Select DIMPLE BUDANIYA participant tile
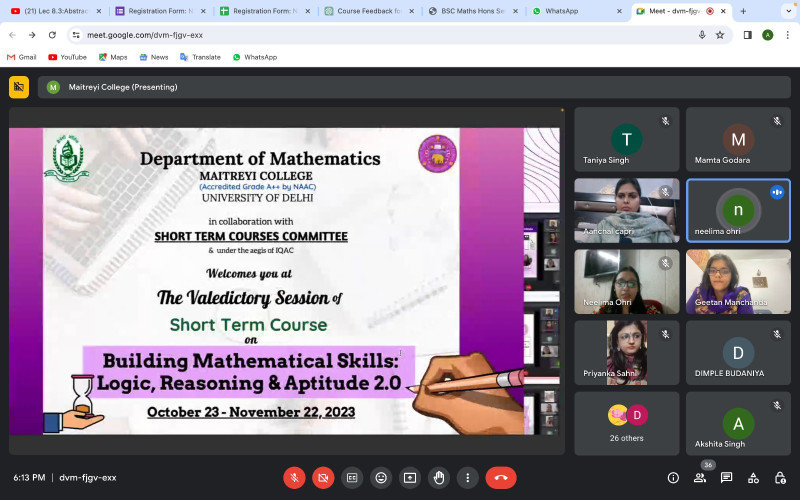Viewport: 800px width, 500px height. coord(738,353)
